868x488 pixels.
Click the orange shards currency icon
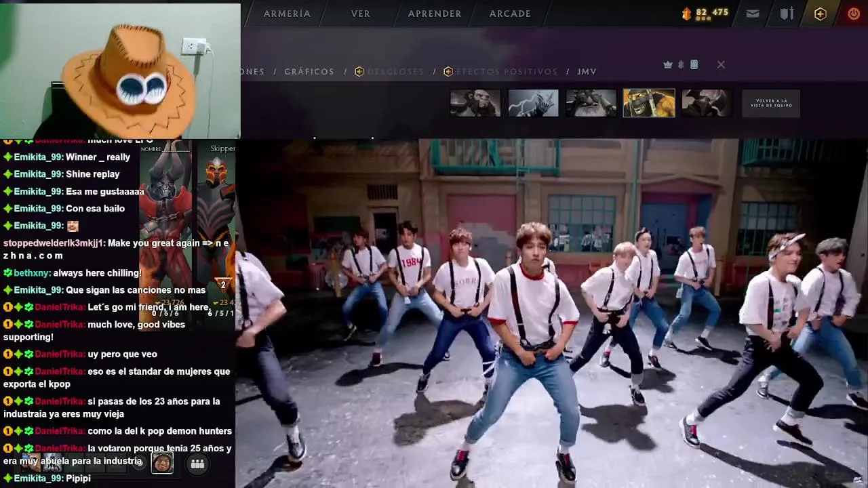(686, 14)
